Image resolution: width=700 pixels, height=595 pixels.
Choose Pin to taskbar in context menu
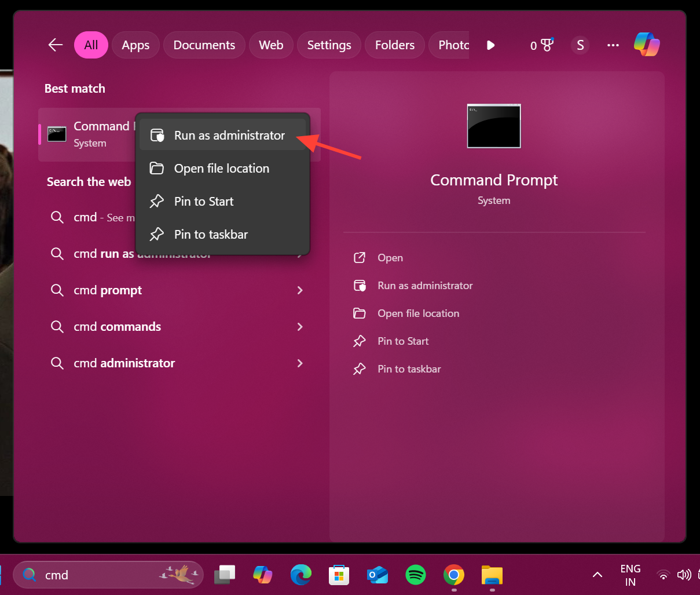211,235
